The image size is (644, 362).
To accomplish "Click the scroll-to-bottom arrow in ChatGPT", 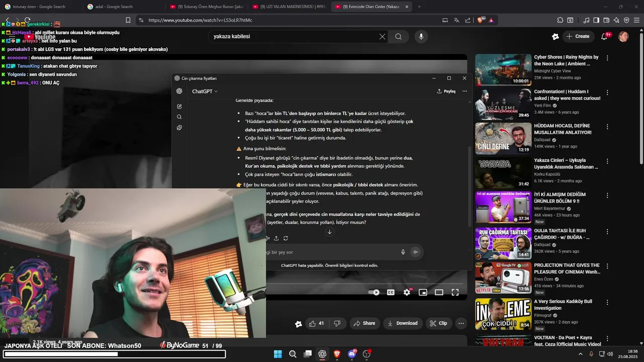I will coord(330,232).
